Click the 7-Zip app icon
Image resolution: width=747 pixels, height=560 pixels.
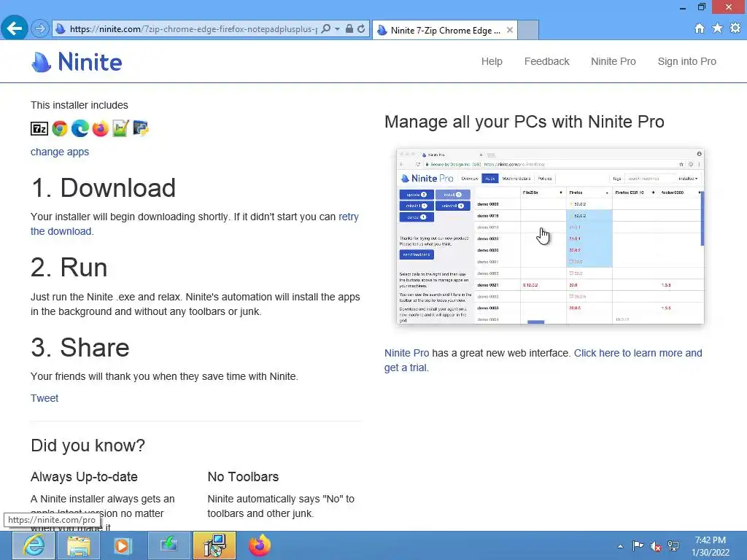(x=39, y=128)
